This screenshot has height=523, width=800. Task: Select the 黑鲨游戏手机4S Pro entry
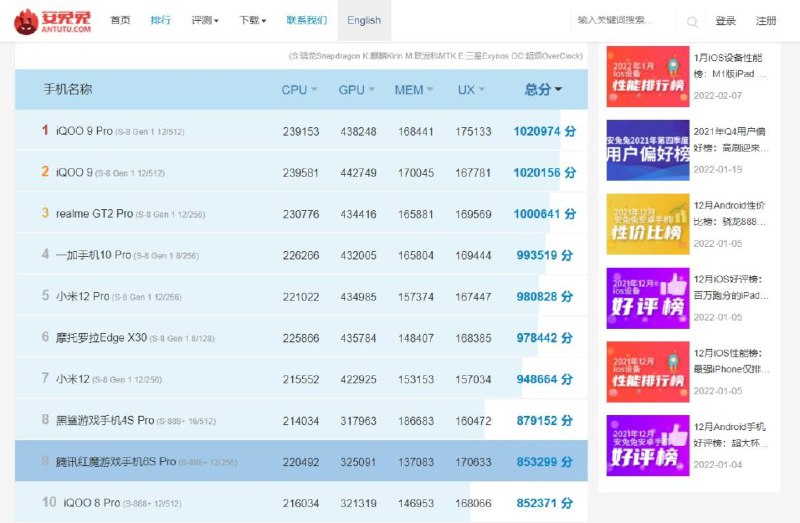(136, 420)
